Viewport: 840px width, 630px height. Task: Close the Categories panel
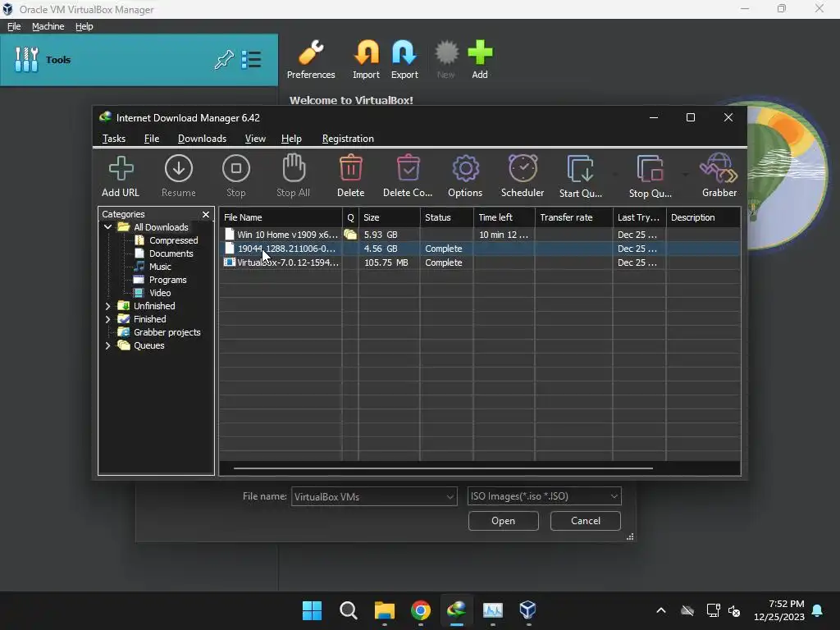[206, 214]
